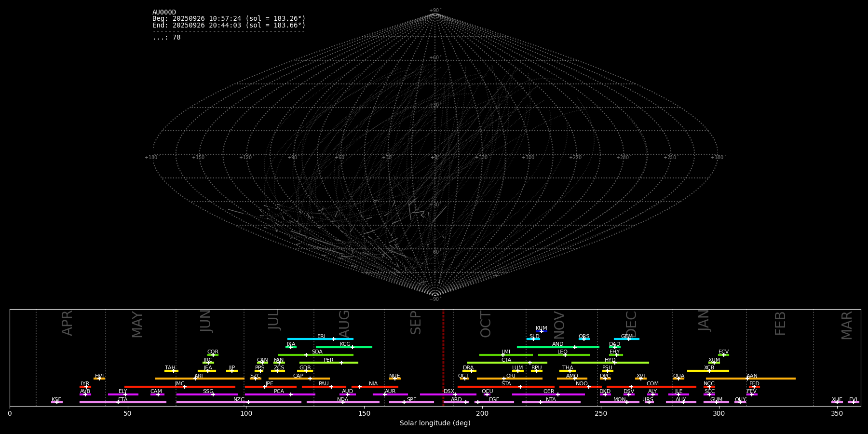868x434 pixels.
Task: Select the EVI shower label
Action: click(x=853, y=400)
